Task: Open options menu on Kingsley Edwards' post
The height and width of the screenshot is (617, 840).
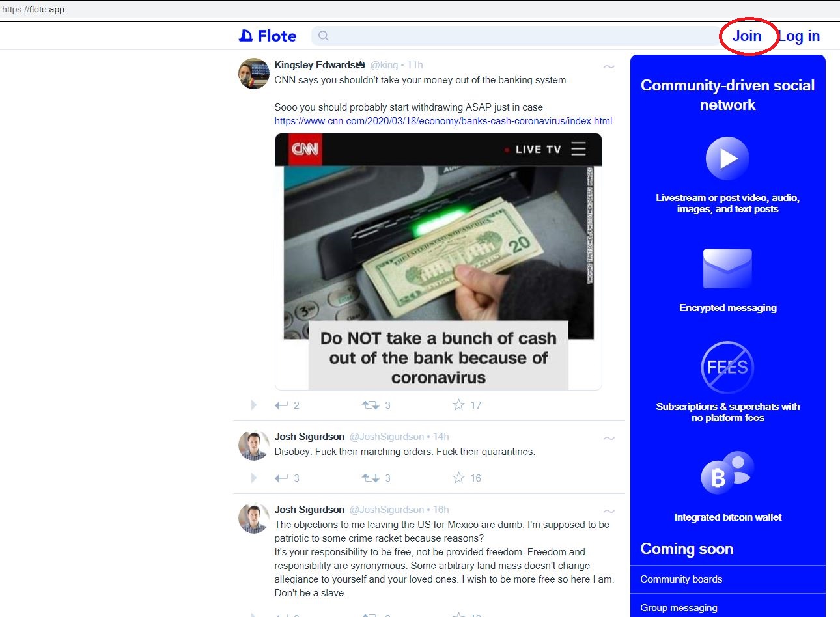Action: coord(609,66)
